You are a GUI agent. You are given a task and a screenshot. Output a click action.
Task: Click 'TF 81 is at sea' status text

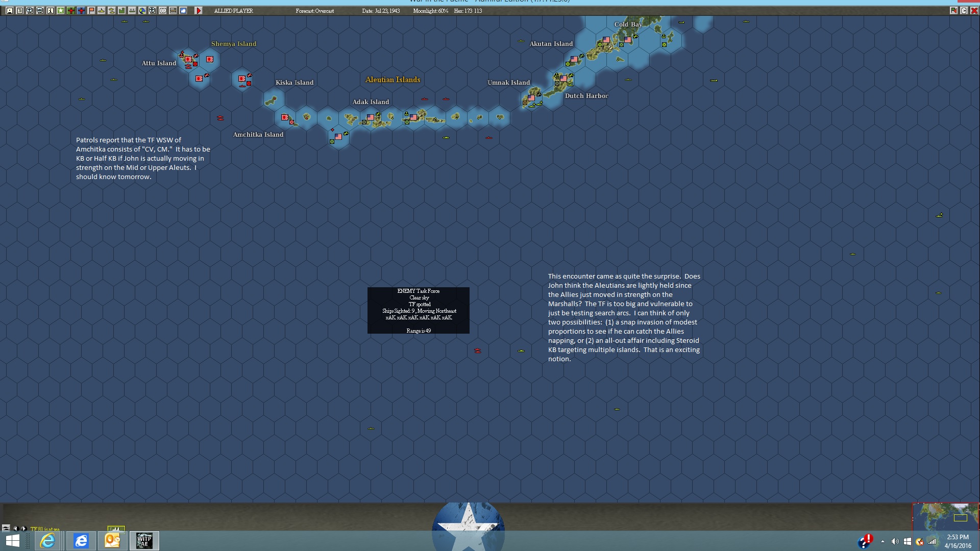(x=45, y=529)
